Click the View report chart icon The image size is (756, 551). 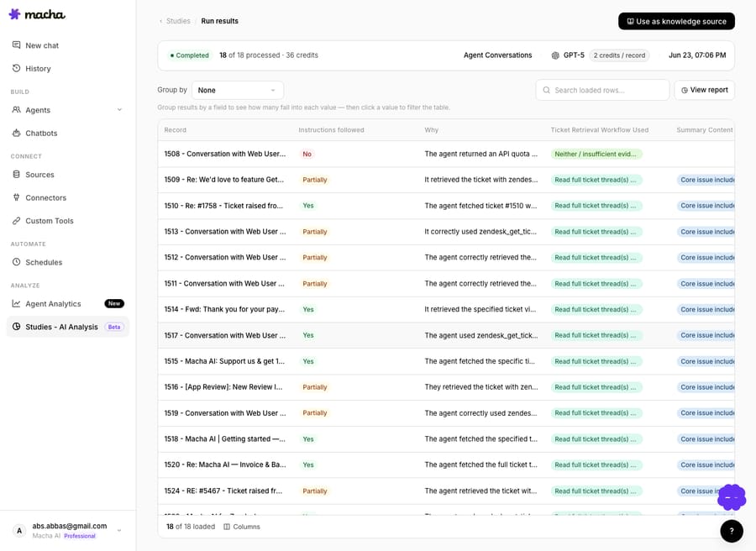coord(684,90)
